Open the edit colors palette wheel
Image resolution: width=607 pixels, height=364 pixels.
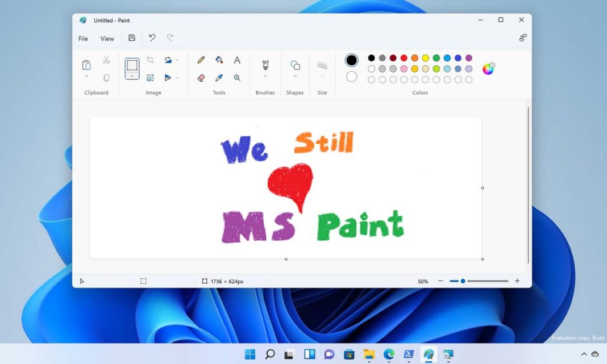[488, 68]
